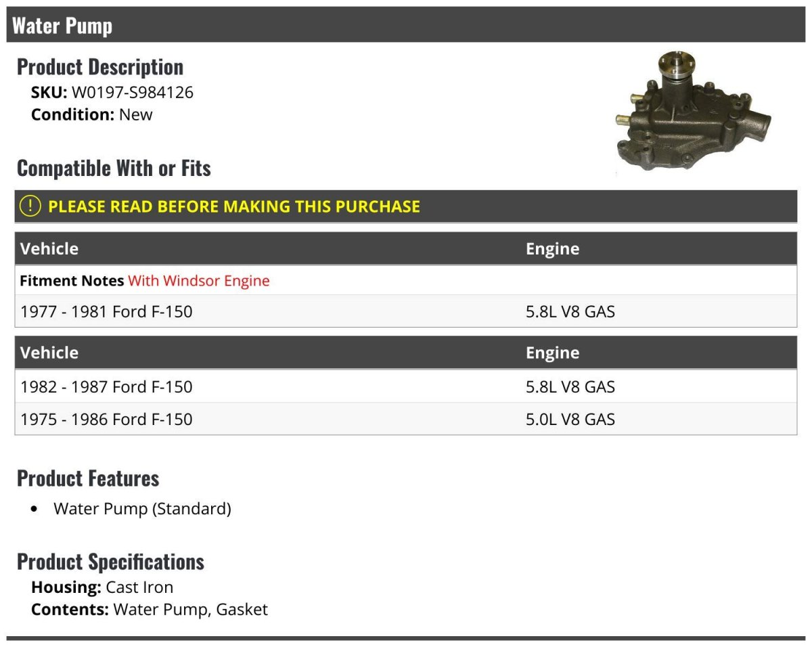Select the Water Pump title bar
This screenshot has width=812, height=647.
pos(406,25)
